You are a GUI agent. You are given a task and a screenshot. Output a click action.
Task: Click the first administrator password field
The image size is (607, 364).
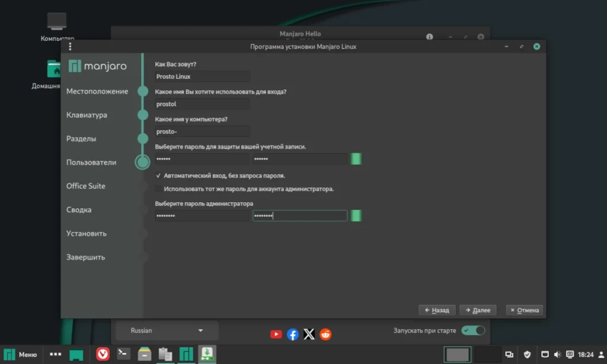pos(202,216)
